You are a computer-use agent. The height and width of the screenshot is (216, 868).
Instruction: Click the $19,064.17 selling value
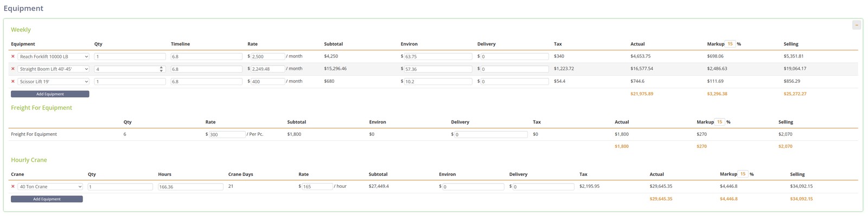coord(795,69)
